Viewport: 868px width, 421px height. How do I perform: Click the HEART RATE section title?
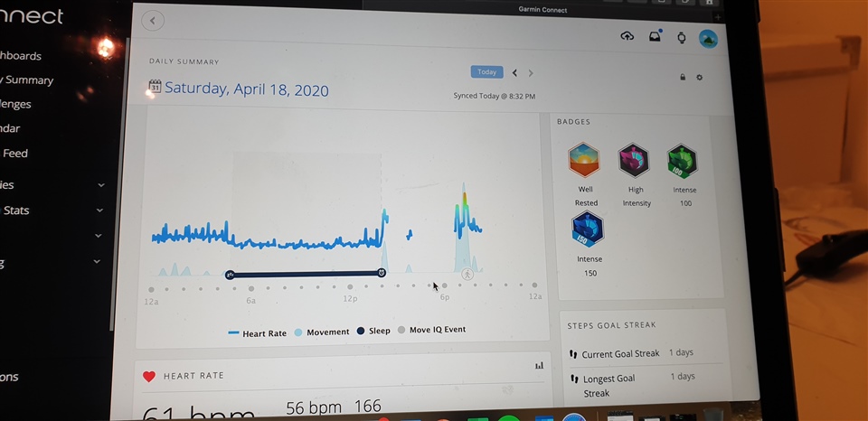click(x=193, y=376)
